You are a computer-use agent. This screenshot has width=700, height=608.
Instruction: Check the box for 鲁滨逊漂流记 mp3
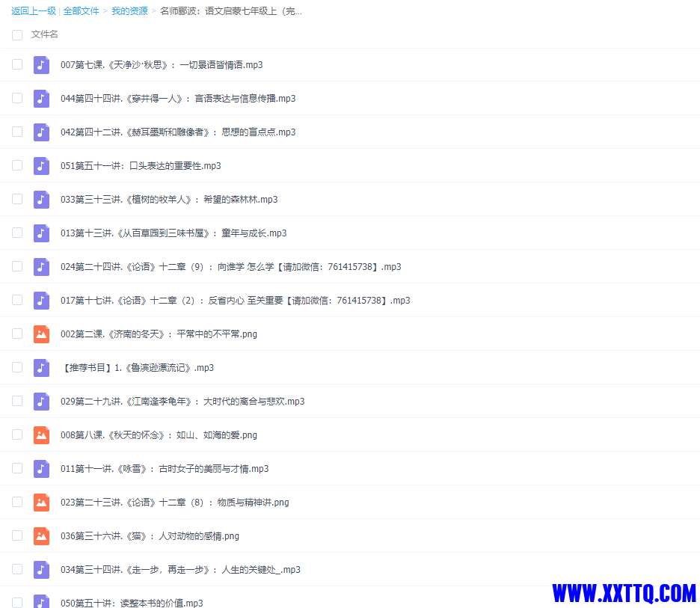[17, 367]
